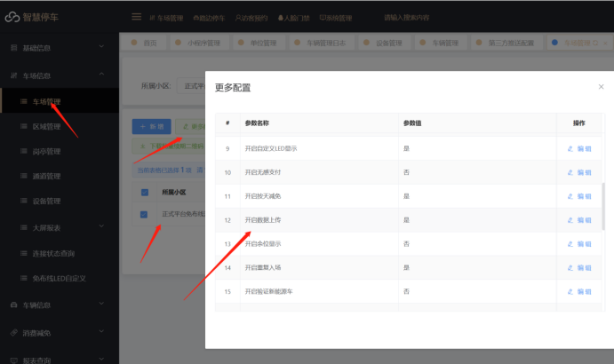The height and width of the screenshot is (364, 614).
Task: Switch to the 设备管理 tab in the tab bar
Action: (384, 43)
